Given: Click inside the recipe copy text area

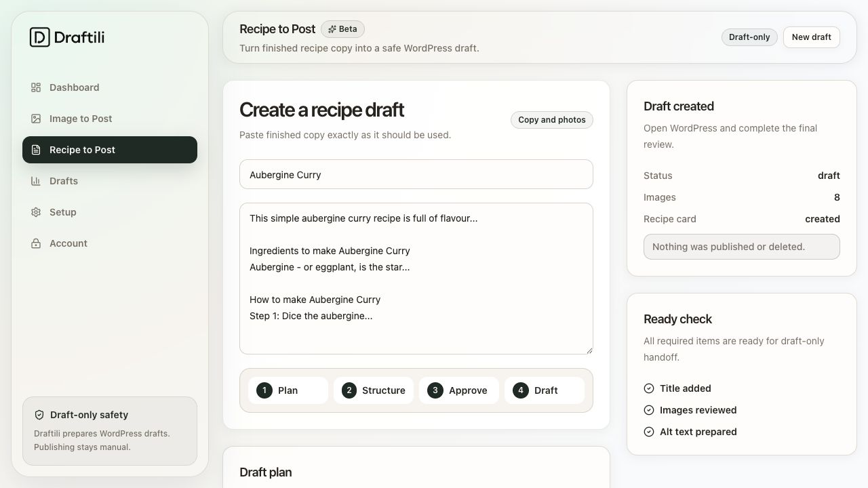Looking at the screenshot, I should click(x=416, y=279).
